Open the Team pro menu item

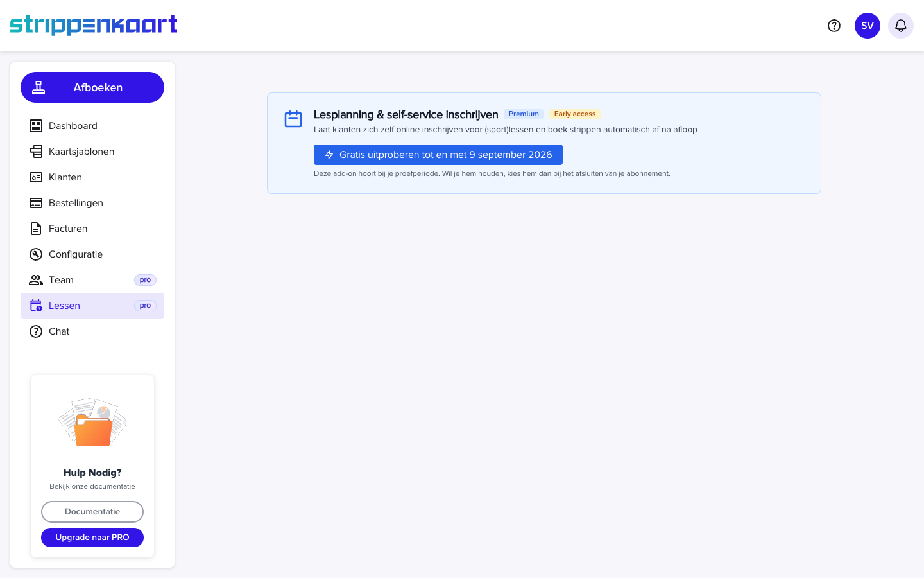point(92,280)
